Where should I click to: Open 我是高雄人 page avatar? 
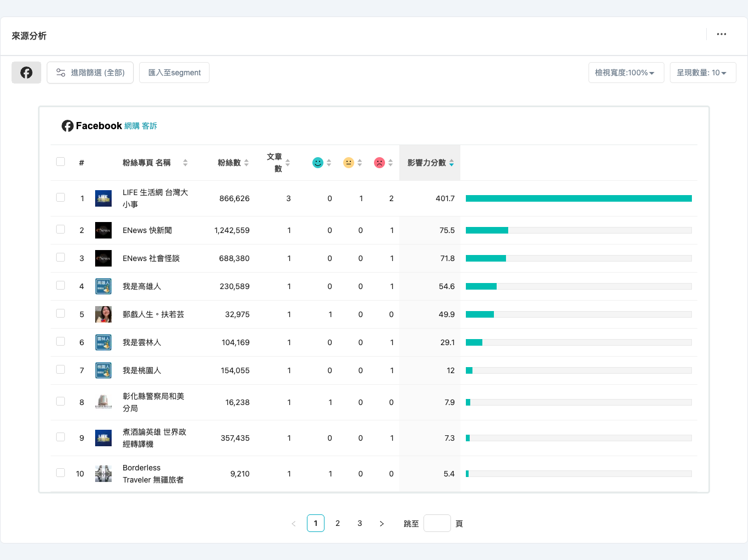click(x=103, y=286)
